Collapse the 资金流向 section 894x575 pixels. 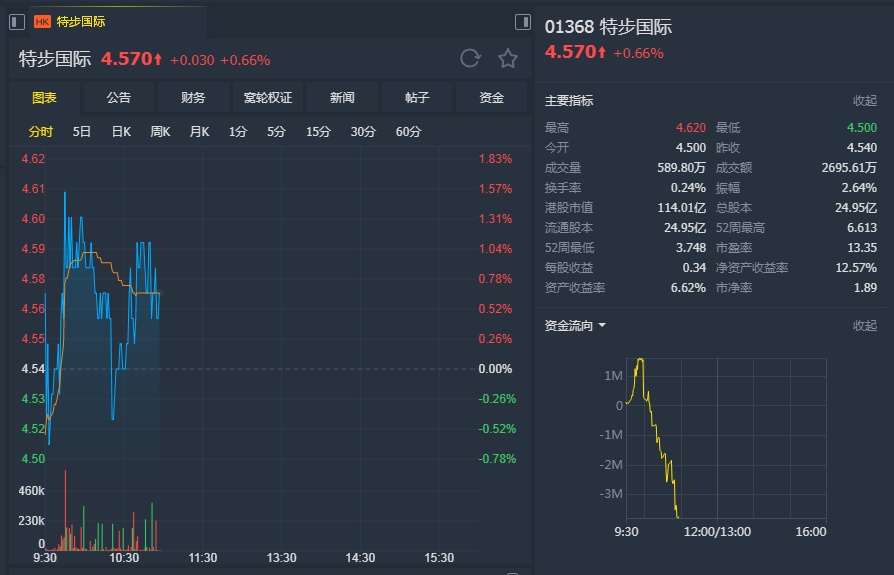tap(864, 326)
